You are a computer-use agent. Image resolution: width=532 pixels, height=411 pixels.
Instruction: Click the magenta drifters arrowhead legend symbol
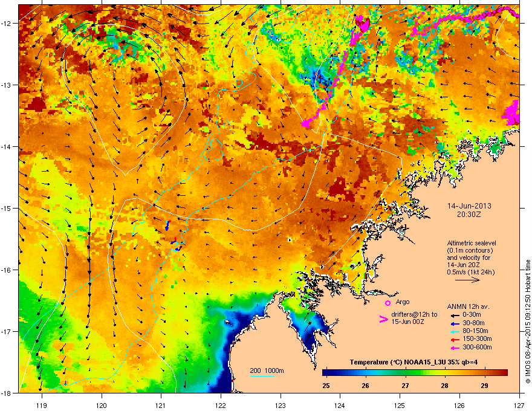tap(383, 319)
